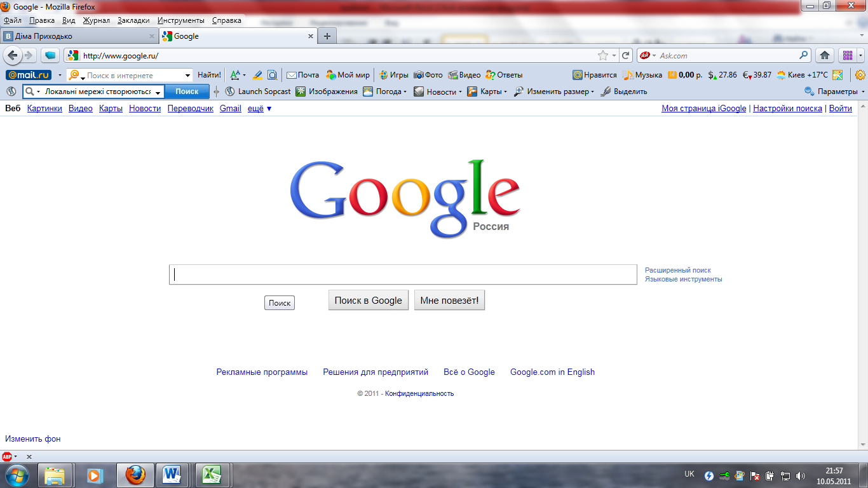Expand Google's ещё ▼ more menu

pyautogui.click(x=260, y=109)
